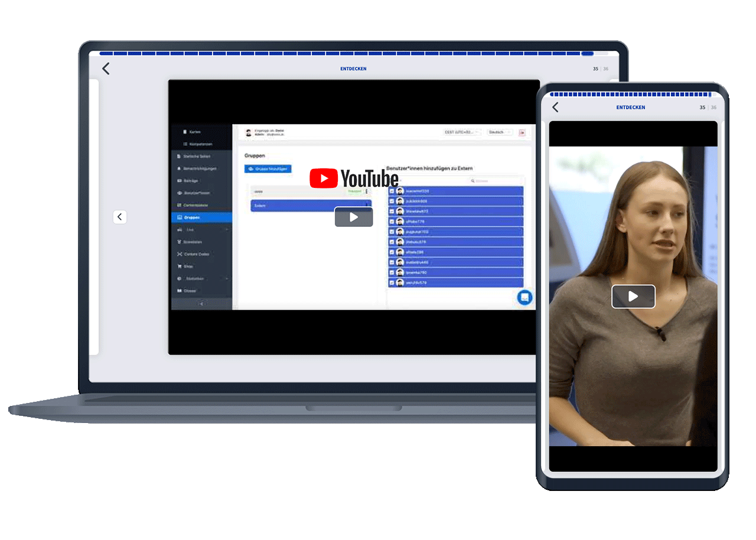756x540 pixels.
Task: Go back using the laptop's top-left arrow
Action: click(x=106, y=69)
